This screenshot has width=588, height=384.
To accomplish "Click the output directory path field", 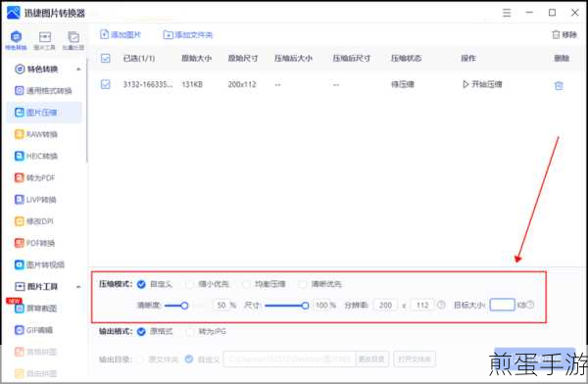I will point(289,360).
